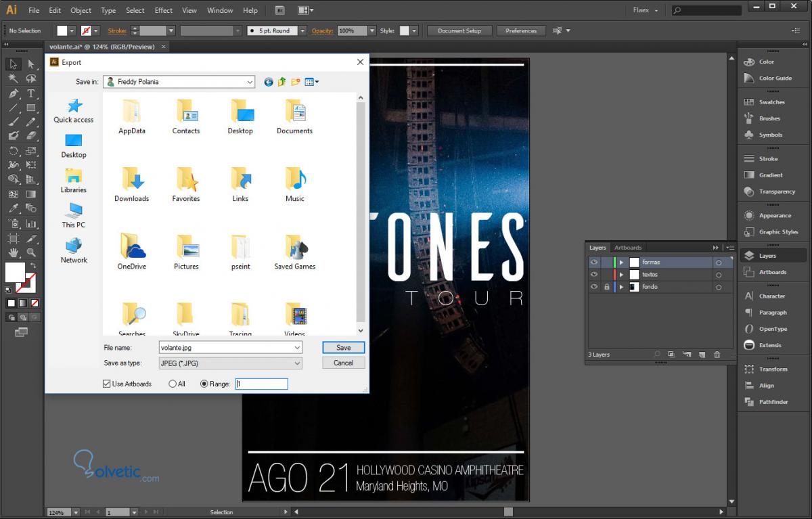Expand the Save in location dropdown

coord(250,82)
